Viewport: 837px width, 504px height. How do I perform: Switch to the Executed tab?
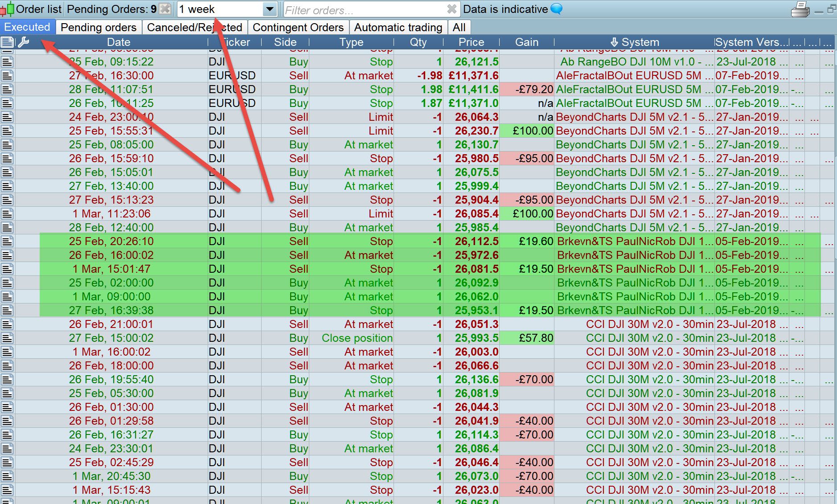(x=27, y=27)
